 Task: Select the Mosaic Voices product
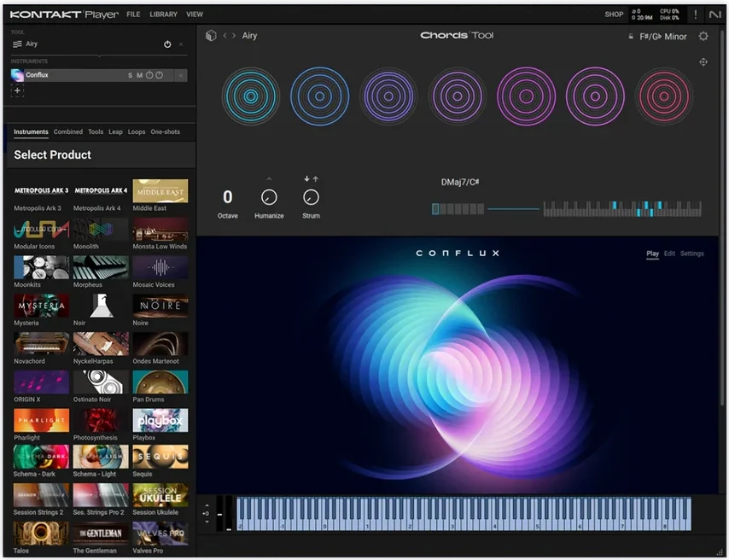(160, 272)
